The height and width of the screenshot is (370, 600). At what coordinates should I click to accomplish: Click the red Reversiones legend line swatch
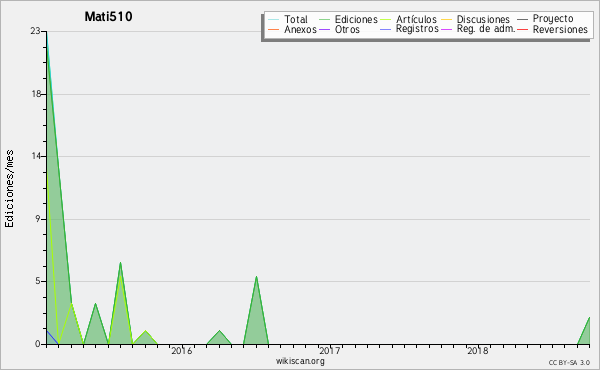[x=522, y=29]
